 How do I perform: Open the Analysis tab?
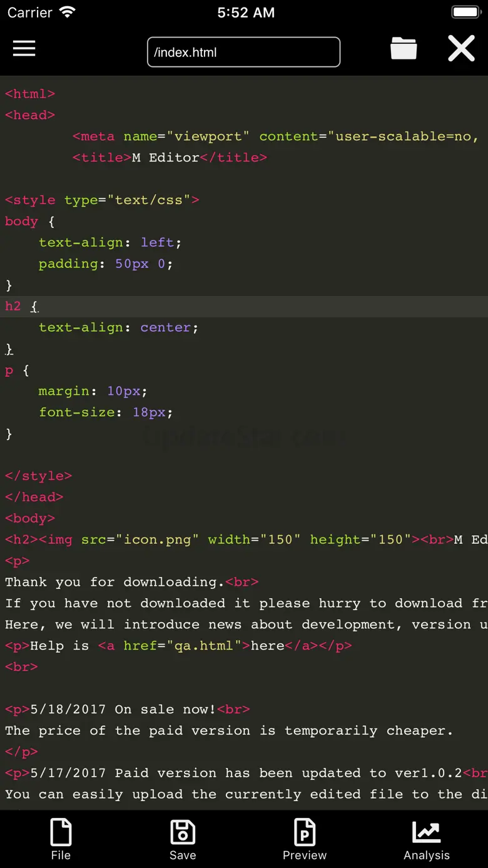tap(427, 840)
